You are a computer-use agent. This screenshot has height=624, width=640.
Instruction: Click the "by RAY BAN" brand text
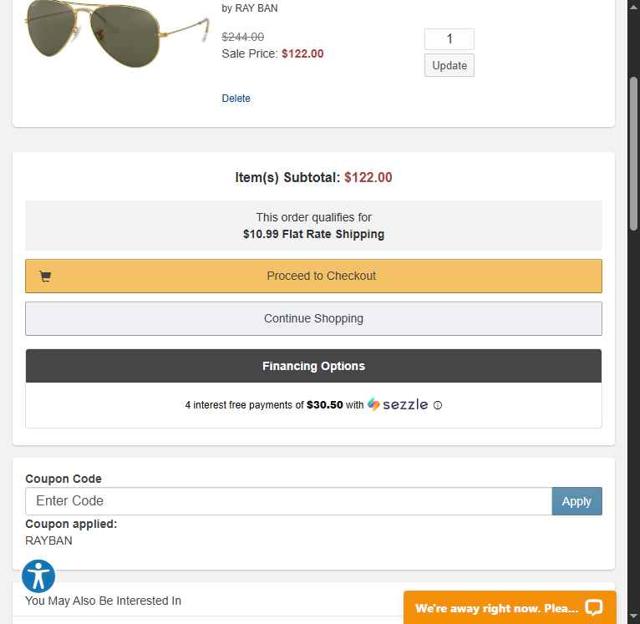[250, 8]
